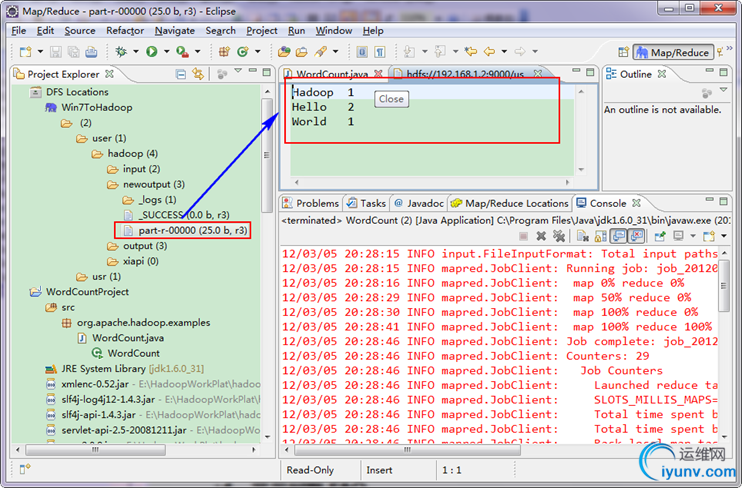This screenshot has width=742, height=488.
Task: Click the Clear Console icon
Action: coord(580,236)
